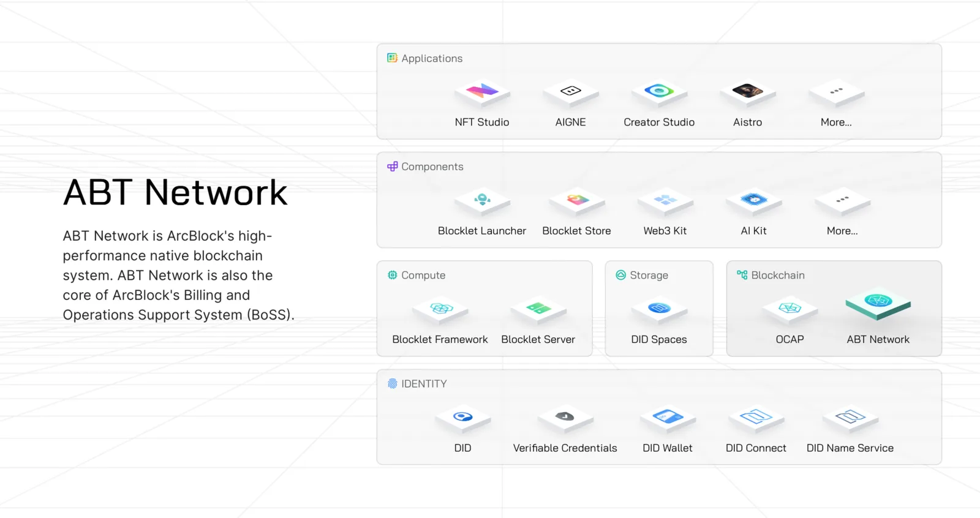
Task: Click the Web3 Kit label
Action: 665,231
